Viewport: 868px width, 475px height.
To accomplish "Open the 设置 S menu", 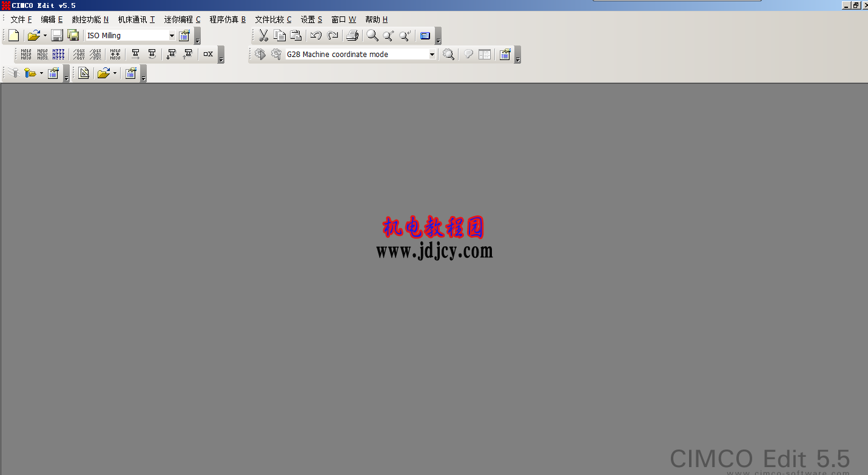I will coord(311,19).
